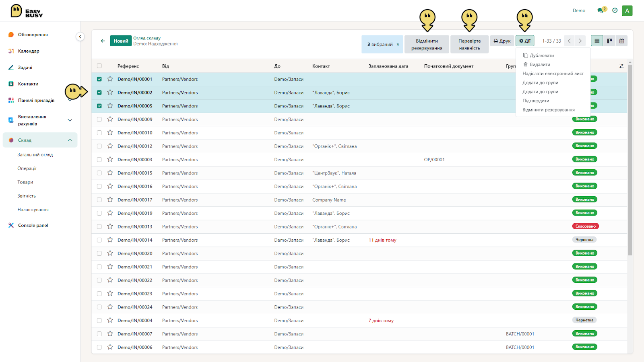The image size is (644, 362).
Task: Open the conversations chat icon with badge
Action: pos(601,10)
